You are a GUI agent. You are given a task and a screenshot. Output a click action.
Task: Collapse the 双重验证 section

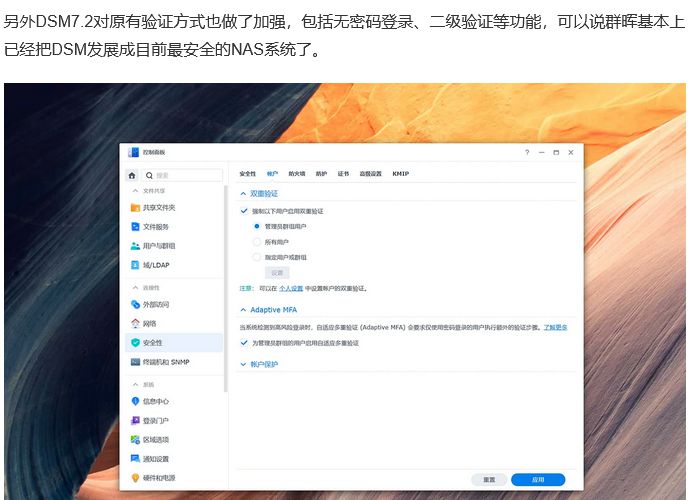pyautogui.click(x=243, y=193)
